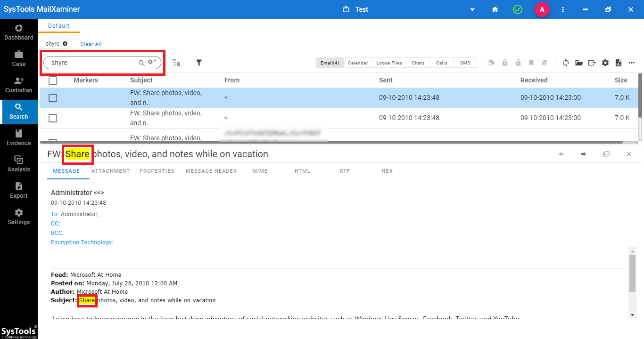Switch to the Chats tab
The width and height of the screenshot is (644, 339).
pyautogui.click(x=418, y=63)
